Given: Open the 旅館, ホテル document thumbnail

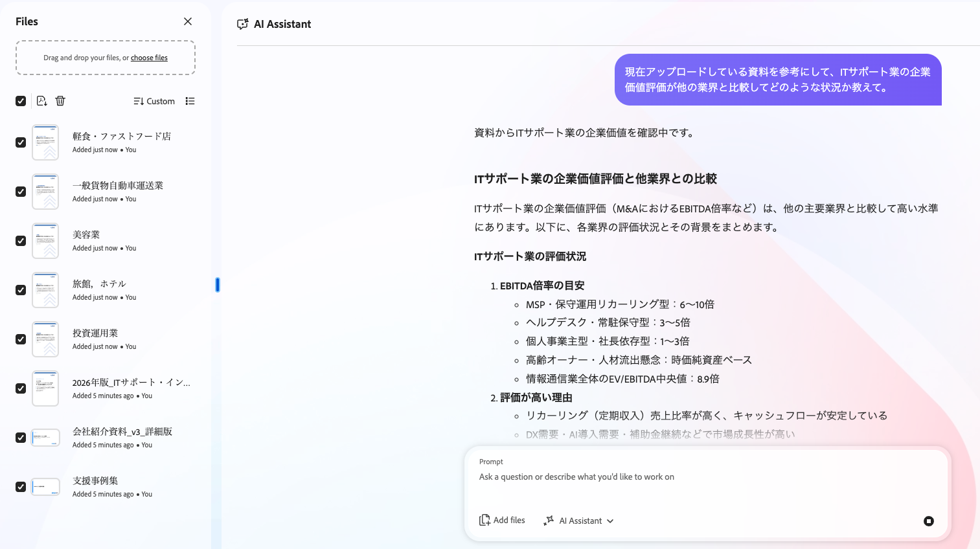Looking at the screenshot, I should (45, 290).
